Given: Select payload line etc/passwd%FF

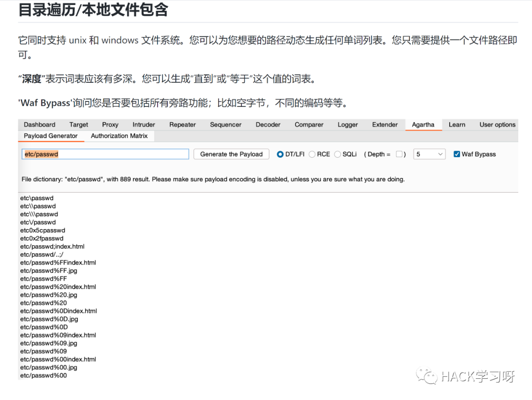Looking at the screenshot, I should click(43, 279).
